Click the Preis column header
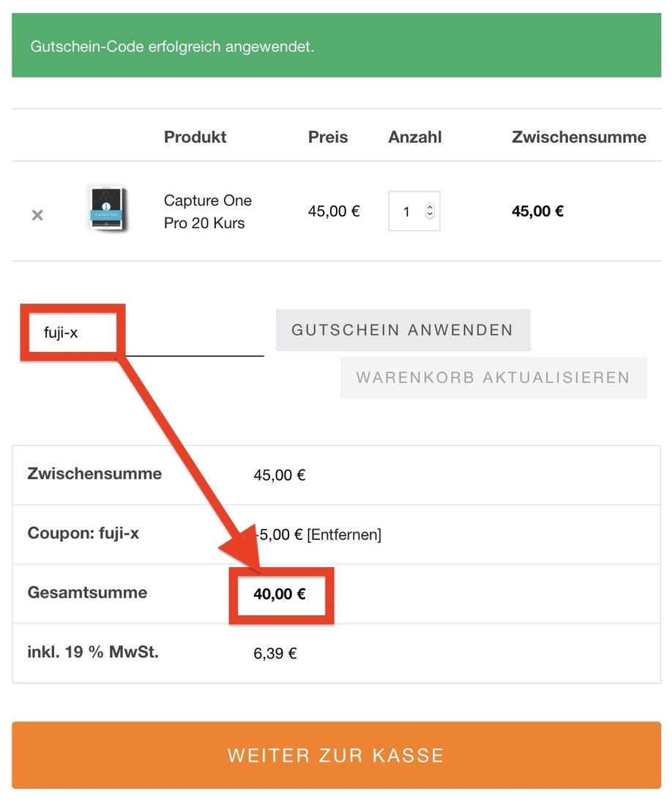672x799 pixels. click(x=328, y=137)
